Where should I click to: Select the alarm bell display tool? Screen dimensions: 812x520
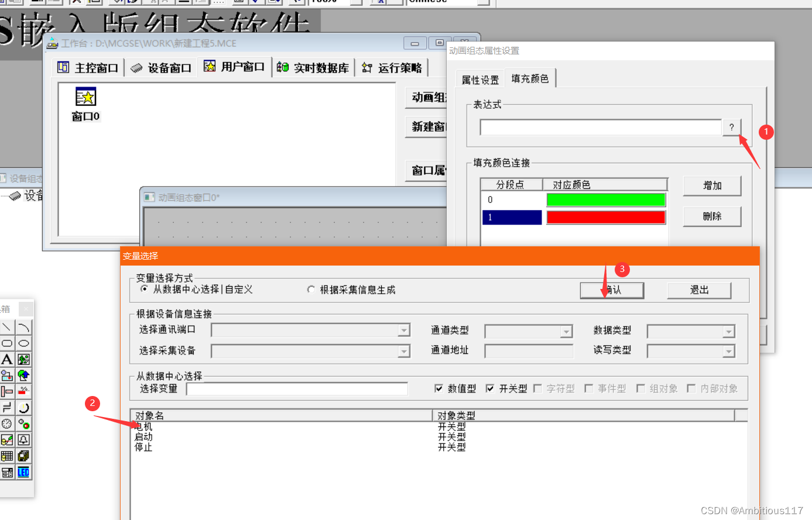click(x=23, y=440)
